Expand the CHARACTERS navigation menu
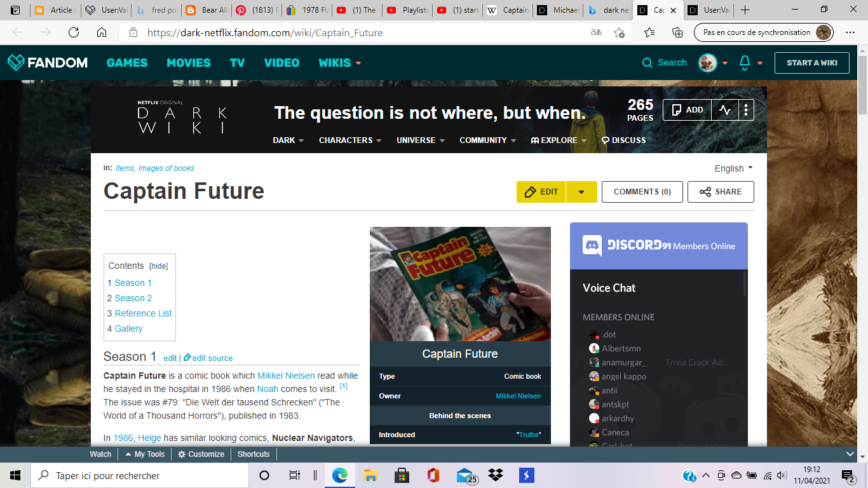This screenshot has height=488, width=868. pyautogui.click(x=350, y=140)
